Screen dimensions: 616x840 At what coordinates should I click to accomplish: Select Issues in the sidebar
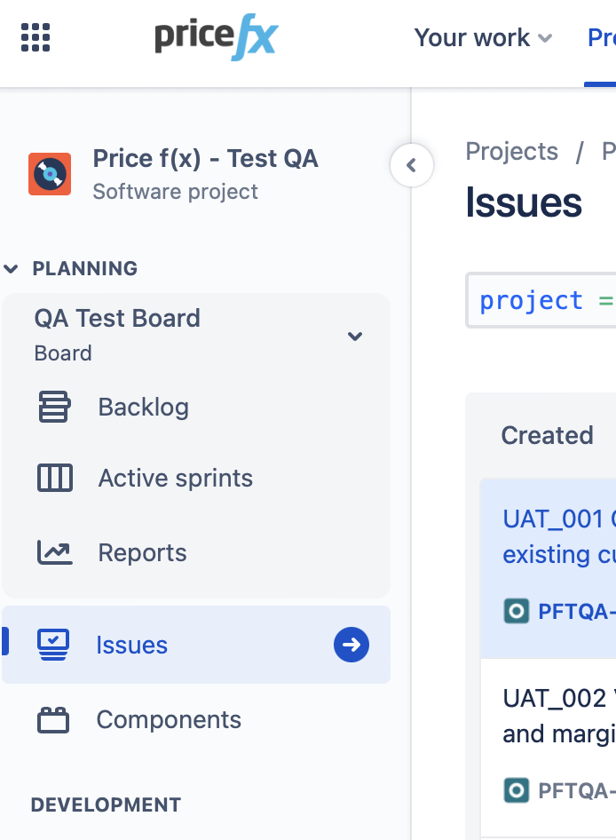pyautogui.click(x=132, y=646)
